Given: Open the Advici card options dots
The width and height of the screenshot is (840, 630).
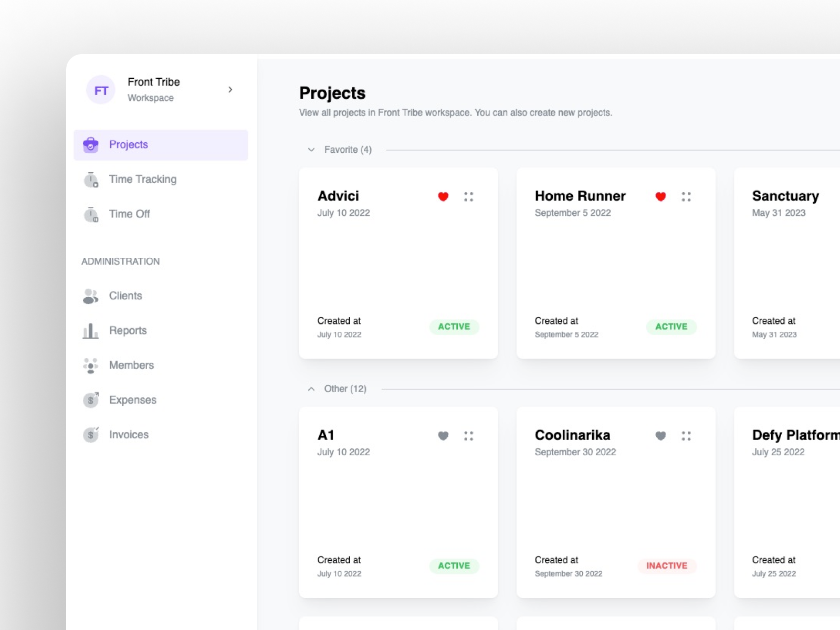Looking at the screenshot, I should (469, 197).
